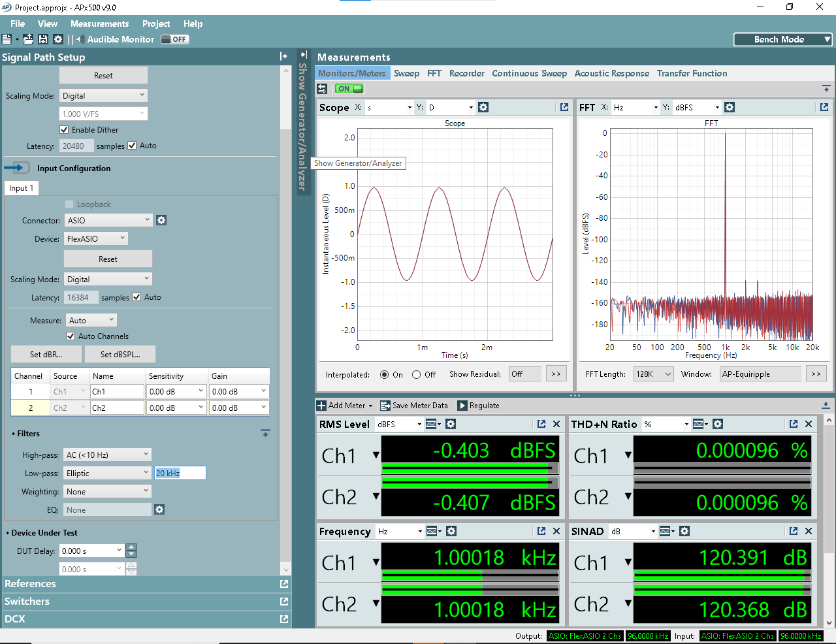Open SINAD meter settings gear
The width and height of the screenshot is (836, 644).
[684, 531]
